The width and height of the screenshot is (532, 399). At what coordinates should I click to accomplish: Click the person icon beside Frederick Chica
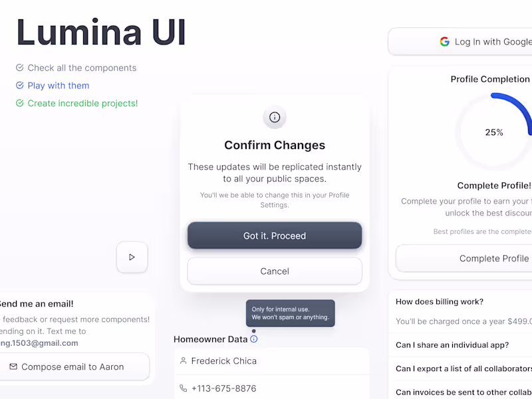coord(184,361)
